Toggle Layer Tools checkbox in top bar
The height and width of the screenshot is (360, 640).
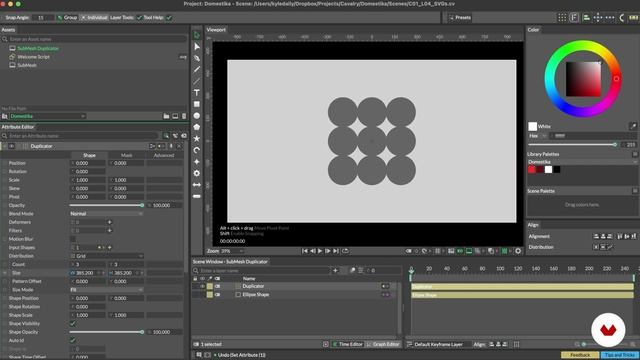[x=139, y=18]
